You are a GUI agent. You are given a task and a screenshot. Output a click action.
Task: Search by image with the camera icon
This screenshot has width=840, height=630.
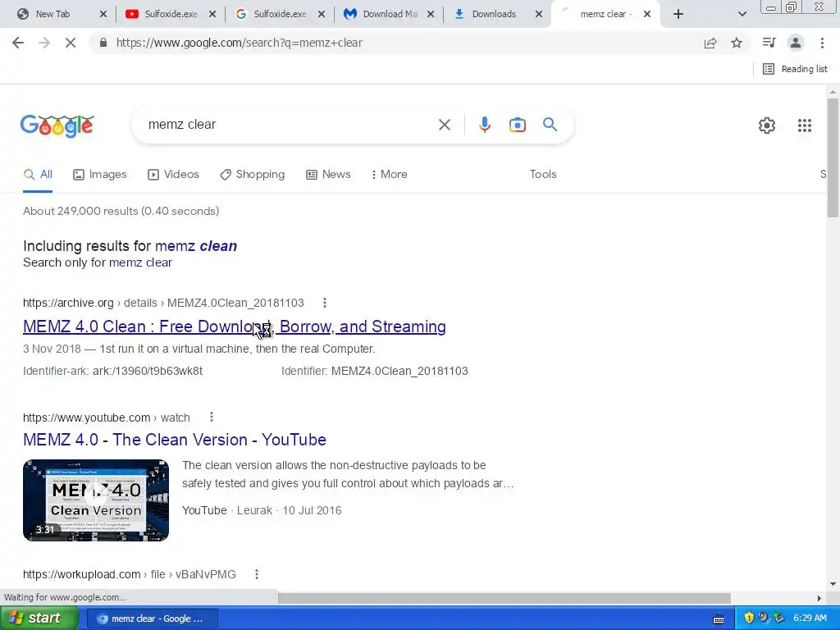[x=517, y=125]
